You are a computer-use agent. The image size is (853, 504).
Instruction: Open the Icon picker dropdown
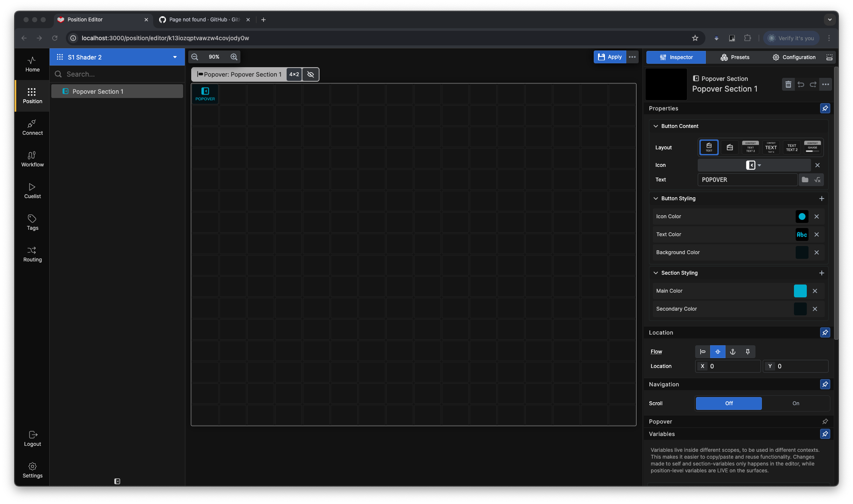pyautogui.click(x=754, y=165)
